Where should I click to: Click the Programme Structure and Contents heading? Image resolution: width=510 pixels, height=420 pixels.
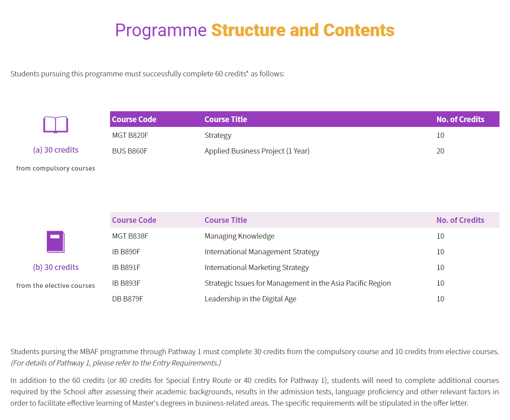(x=255, y=31)
